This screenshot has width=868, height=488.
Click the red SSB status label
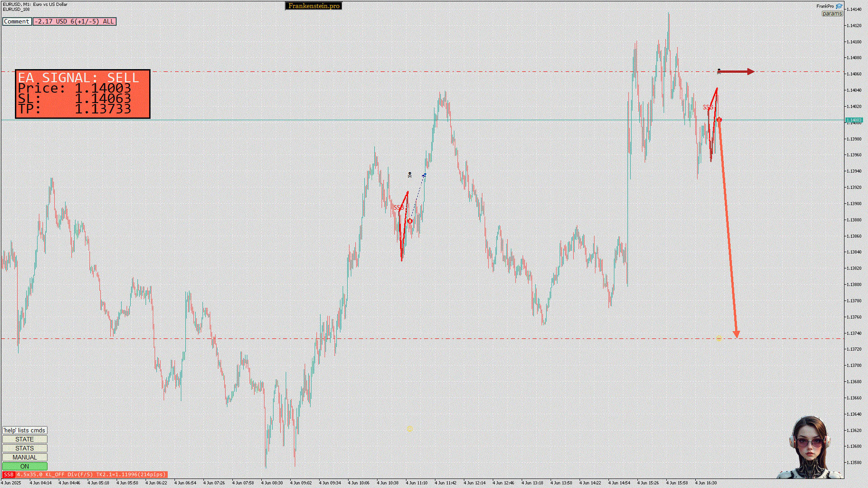coord(9,474)
